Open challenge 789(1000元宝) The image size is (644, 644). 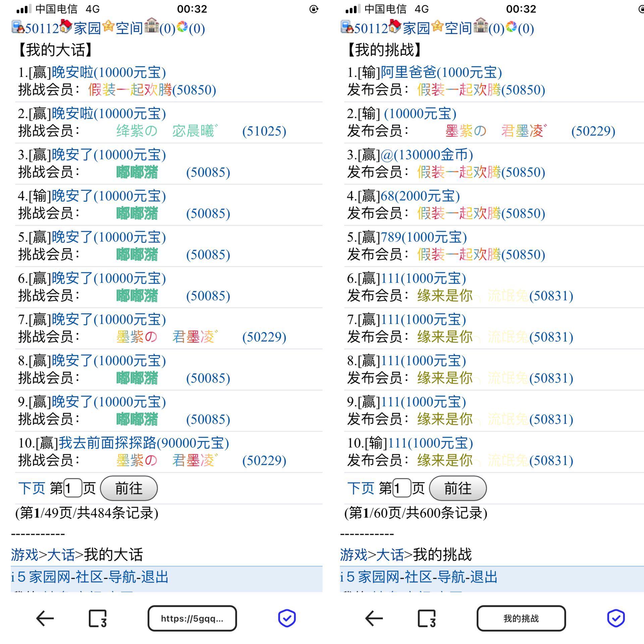pos(424,237)
